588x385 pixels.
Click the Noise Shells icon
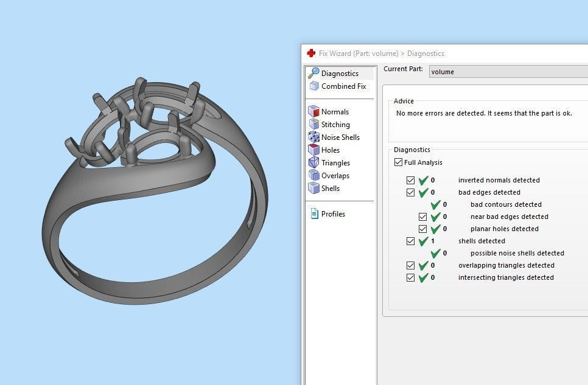point(313,137)
